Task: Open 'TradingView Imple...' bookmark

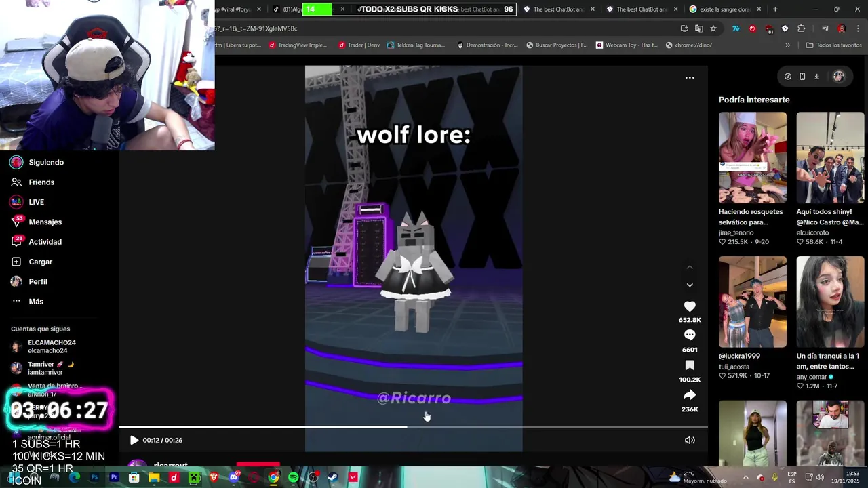Action: tap(298, 45)
